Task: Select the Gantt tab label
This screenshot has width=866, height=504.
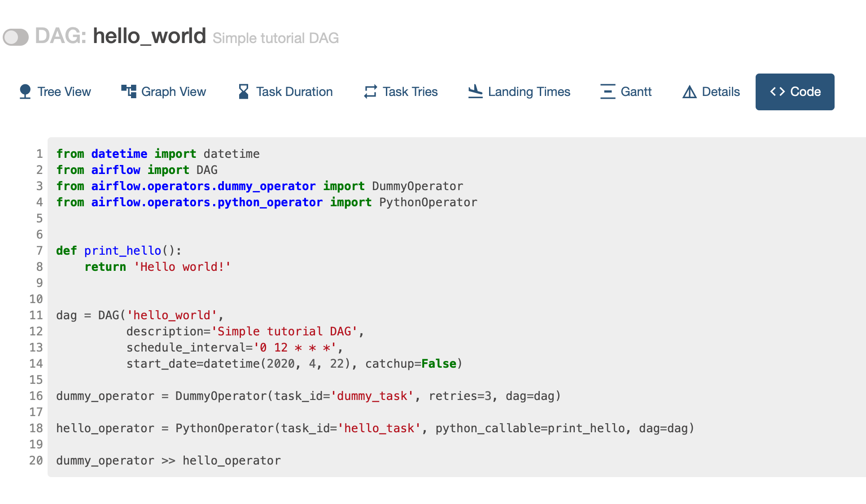Action: coord(636,91)
